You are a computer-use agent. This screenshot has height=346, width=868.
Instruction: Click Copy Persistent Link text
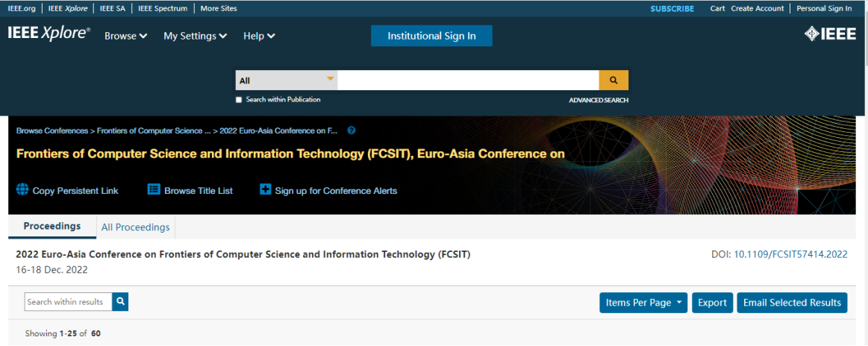75,191
